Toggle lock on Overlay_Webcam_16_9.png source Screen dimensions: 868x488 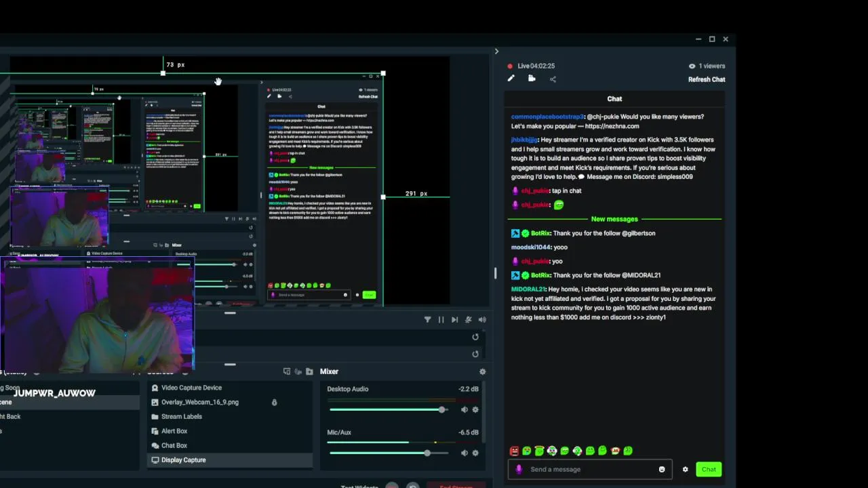(274, 402)
